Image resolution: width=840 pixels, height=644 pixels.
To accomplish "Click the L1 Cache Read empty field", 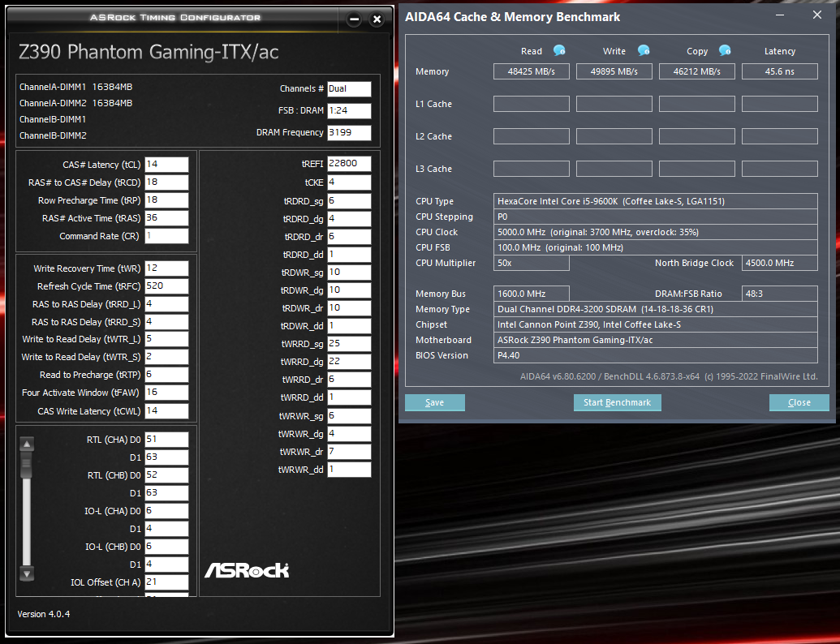I will click(532, 104).
